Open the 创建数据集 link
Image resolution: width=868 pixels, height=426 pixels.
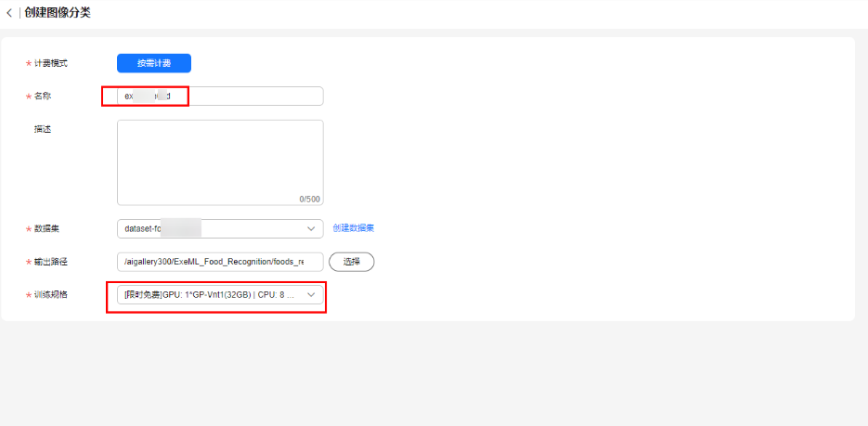click(x=354, y=228)
